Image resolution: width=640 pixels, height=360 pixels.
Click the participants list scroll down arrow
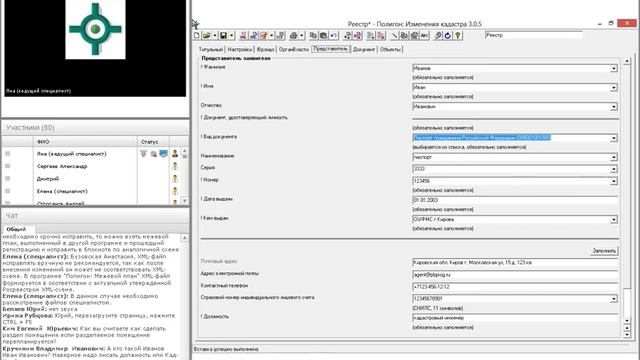tap(184, 200)
